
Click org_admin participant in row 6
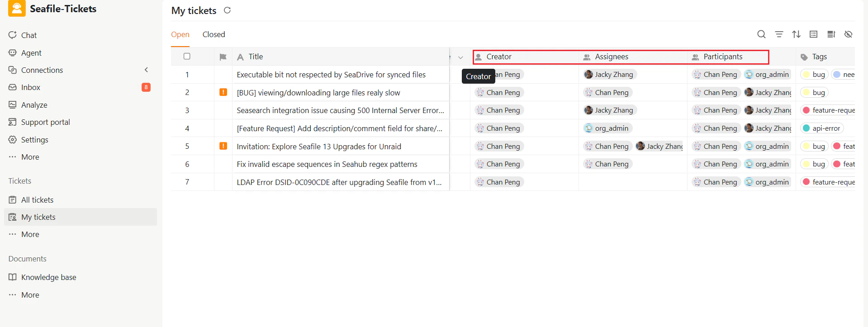[768, 164]
